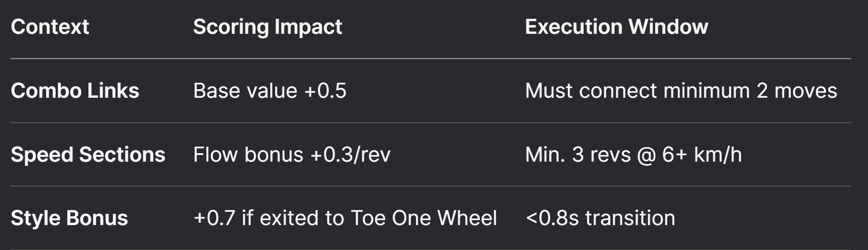Select the Combo Links row label

(x=75, y=91)
